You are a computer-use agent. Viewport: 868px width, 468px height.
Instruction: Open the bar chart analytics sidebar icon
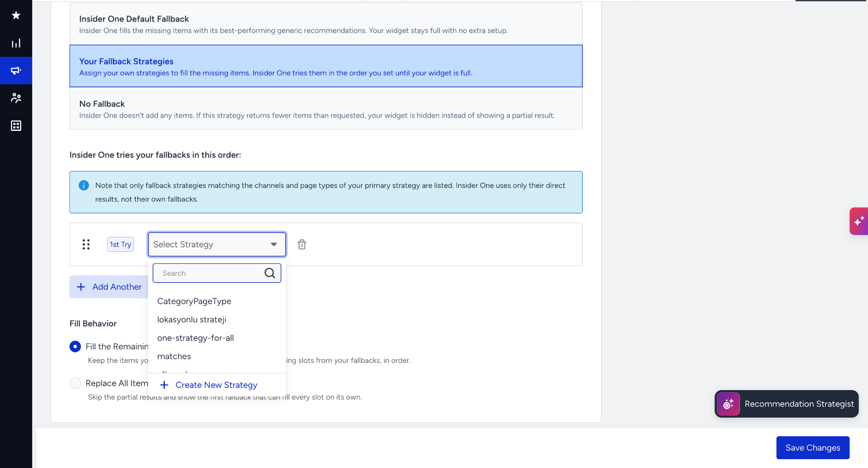16,43
